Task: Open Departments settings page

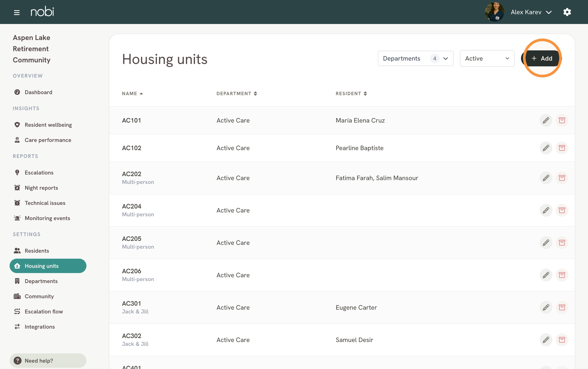Action: pos(48,281)
